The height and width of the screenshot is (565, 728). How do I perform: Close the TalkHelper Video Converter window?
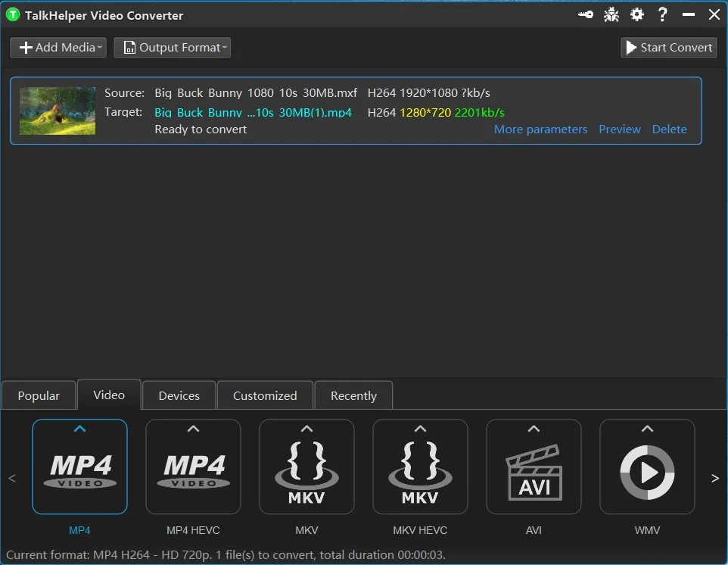714,15
